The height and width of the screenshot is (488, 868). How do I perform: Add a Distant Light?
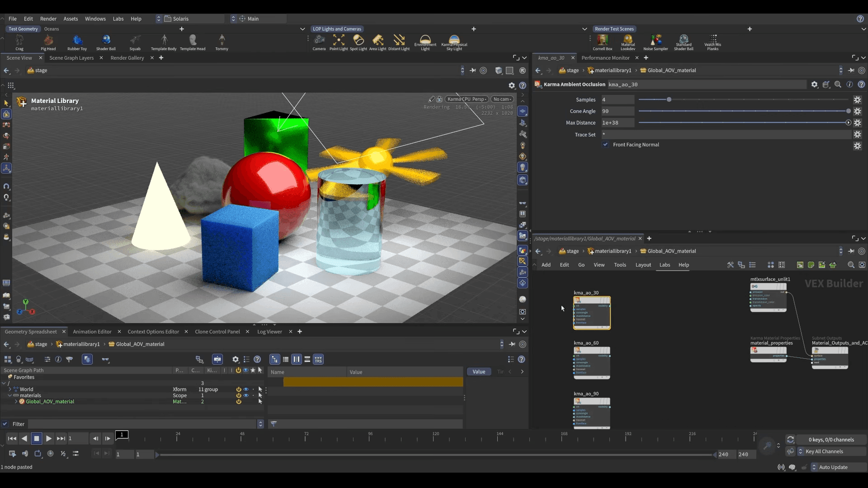(399, 42)
